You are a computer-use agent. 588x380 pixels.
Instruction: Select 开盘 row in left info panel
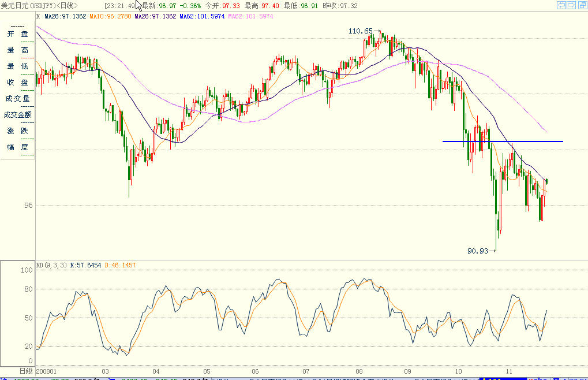[x=18, y=34]
